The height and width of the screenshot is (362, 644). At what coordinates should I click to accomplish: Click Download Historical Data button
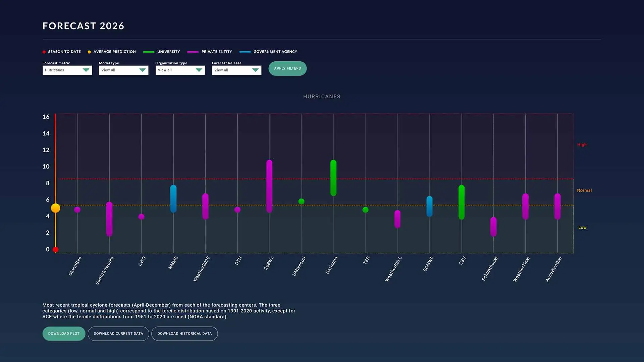(184, 334)
